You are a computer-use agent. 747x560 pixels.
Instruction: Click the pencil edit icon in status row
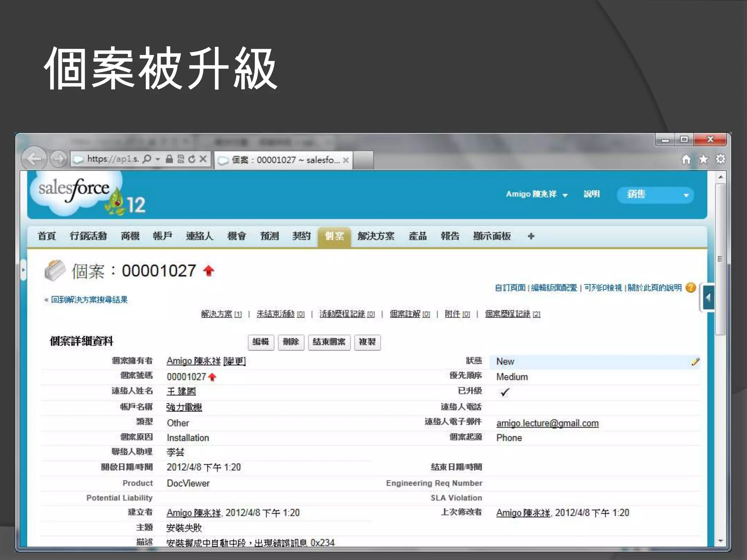point(695,362)
